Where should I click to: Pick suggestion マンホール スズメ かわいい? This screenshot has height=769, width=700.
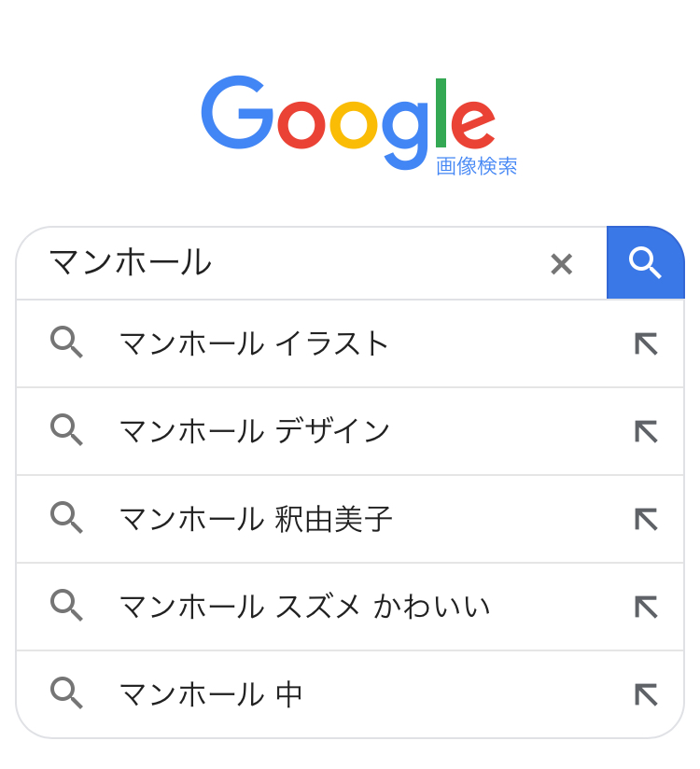coord(304,607)
